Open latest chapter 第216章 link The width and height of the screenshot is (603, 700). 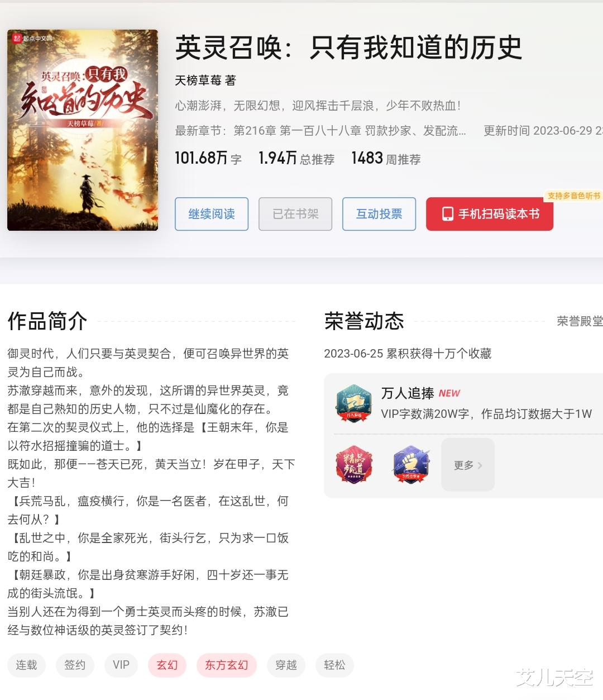coord(350,131)
